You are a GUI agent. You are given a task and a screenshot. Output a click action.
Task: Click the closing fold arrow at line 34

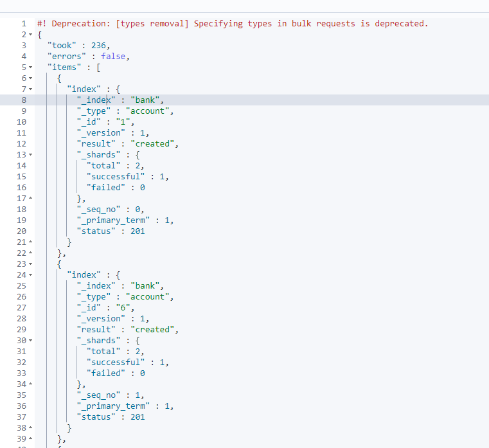click(x=31, y=384)
